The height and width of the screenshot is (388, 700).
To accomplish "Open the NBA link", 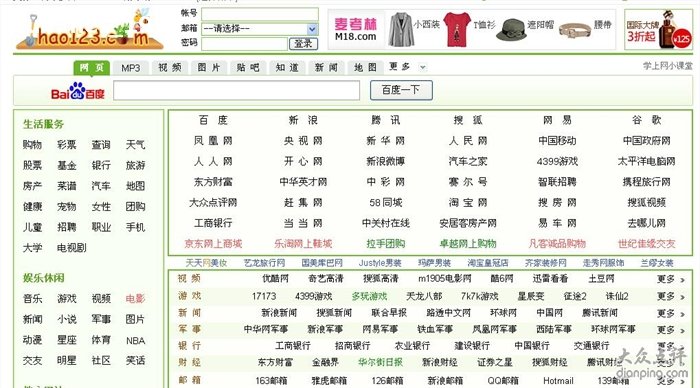I will tap(135, 341).
